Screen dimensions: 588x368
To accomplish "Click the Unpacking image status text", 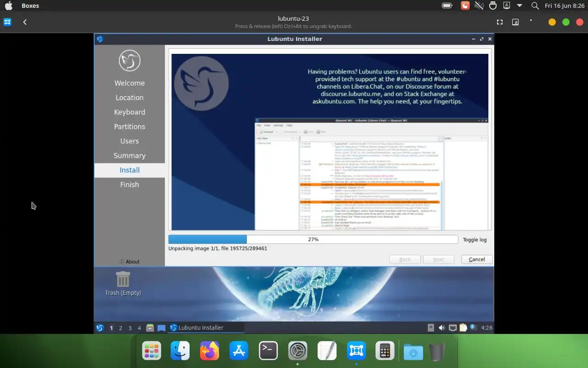I will coord(218,248).
